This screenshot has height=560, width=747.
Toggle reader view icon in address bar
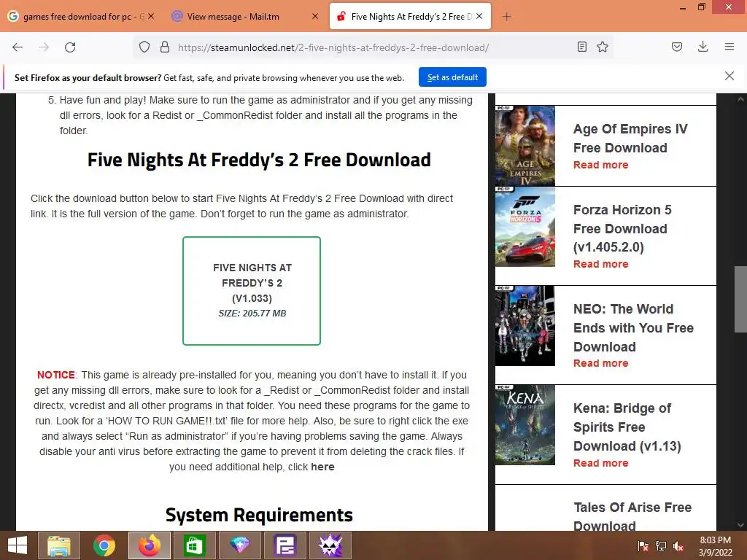tap(581, 47)
